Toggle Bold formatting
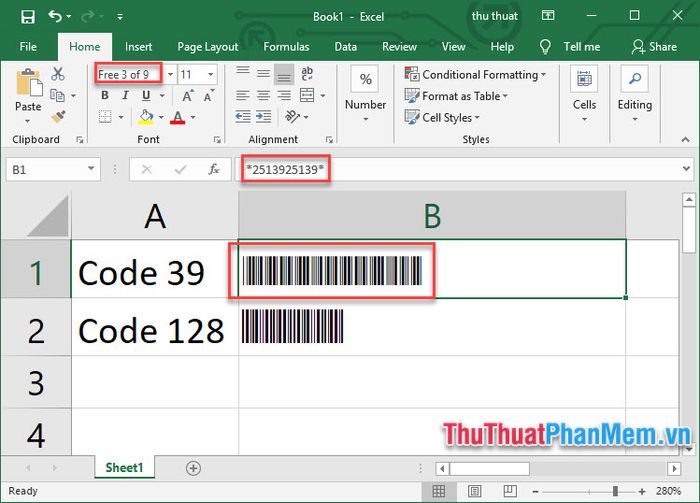Screen dimensions: 700x503 coord(104,96)
